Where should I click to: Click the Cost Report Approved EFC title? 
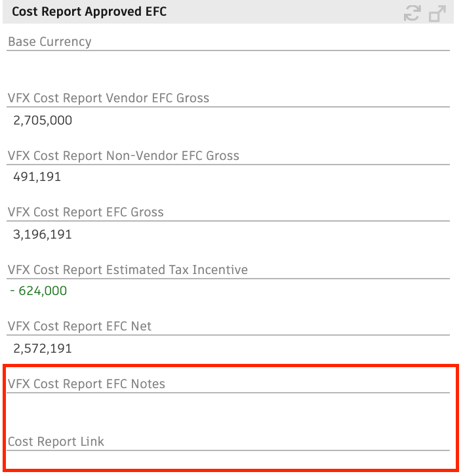coord(89,12)
